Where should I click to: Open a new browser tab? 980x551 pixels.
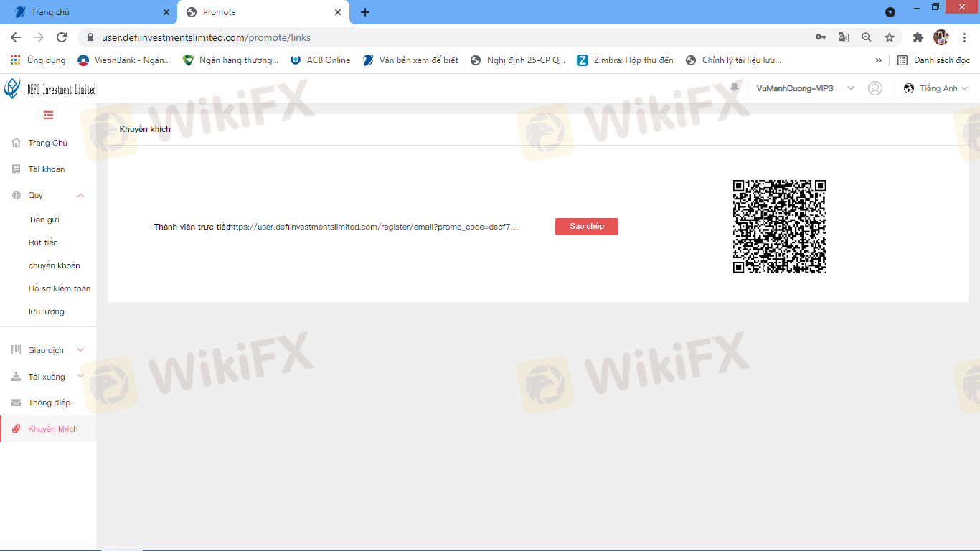[x=365, y=12]
